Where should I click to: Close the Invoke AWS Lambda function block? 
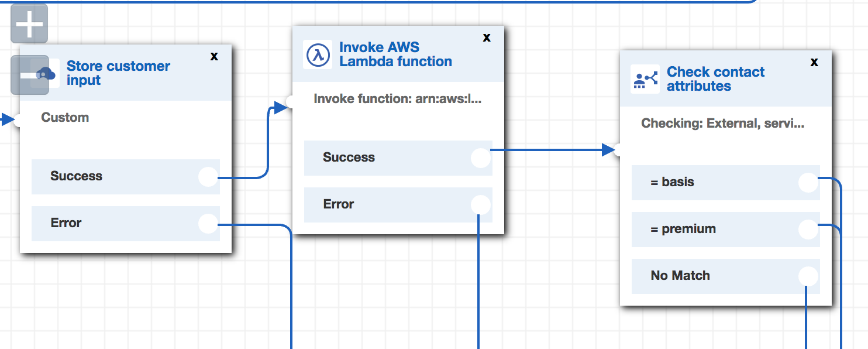pyautogui.click(x=487, y=37)
